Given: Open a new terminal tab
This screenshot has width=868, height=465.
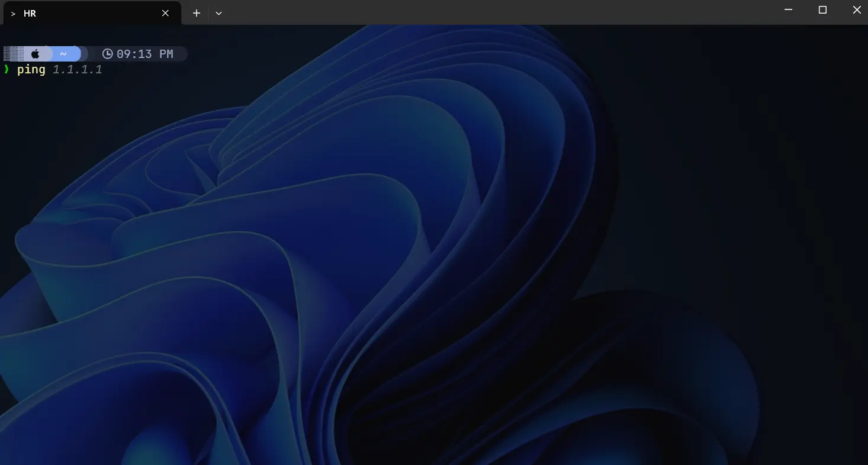Looking at the screenshot, I should pyautogui.click(x=197, y=13).
